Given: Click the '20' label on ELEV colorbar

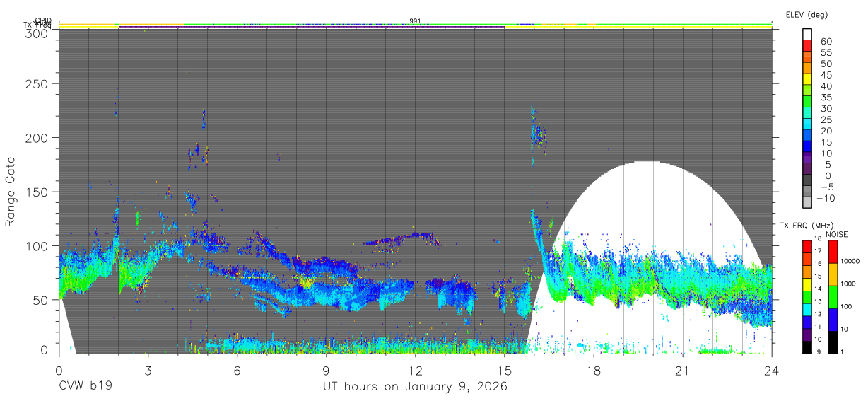Looking at the screenshot, I should click(x=826, y=131).
